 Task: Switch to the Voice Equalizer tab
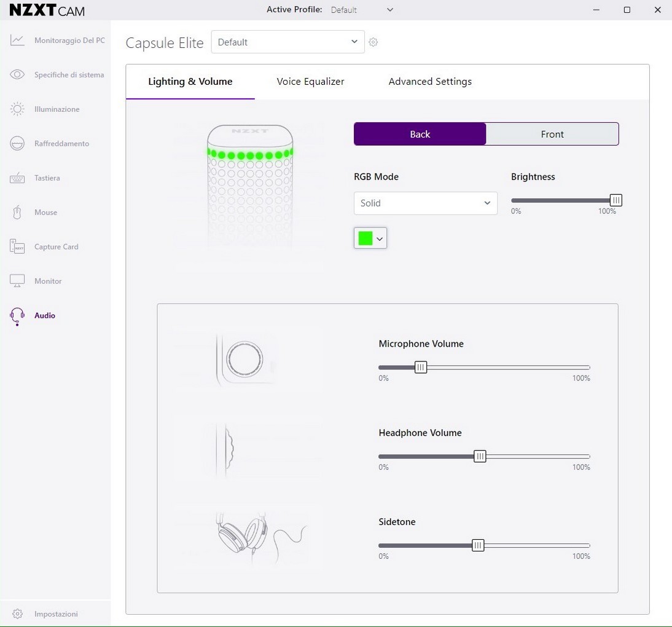coord(310,82)
